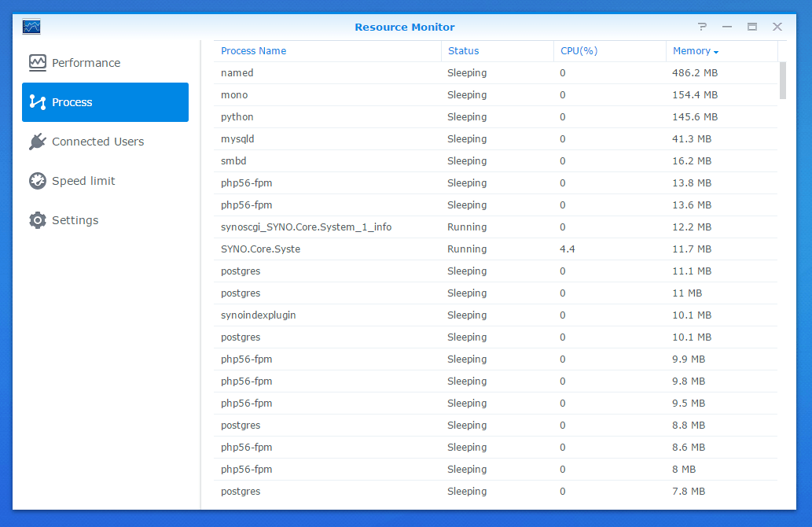The image size is (812, 527).
Task: Click the Performance chart icon
Action: (37, 63)
